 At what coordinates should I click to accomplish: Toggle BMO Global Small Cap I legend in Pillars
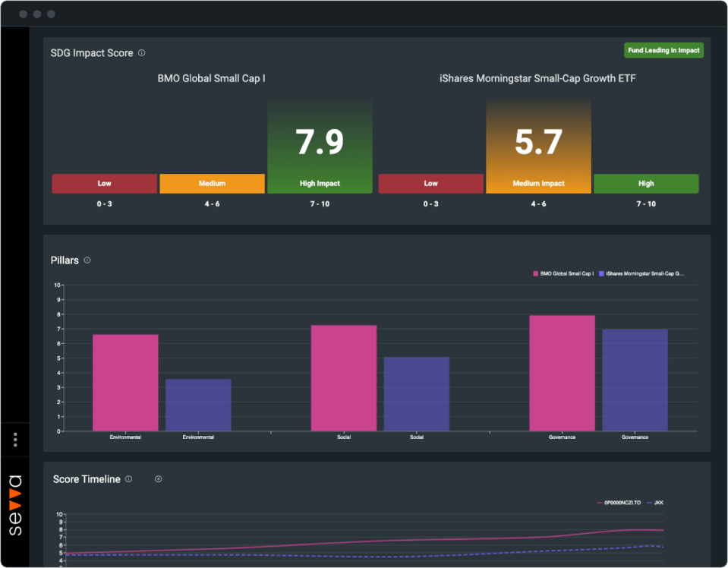click(x=563, y=273)
